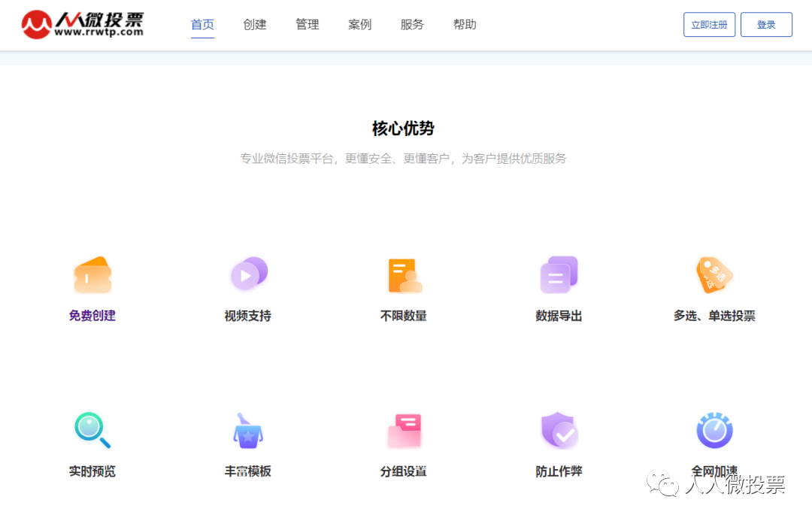
Task: Open the 数据导出 data export icon
Action: pyautogui.click(x=559, y=274)
